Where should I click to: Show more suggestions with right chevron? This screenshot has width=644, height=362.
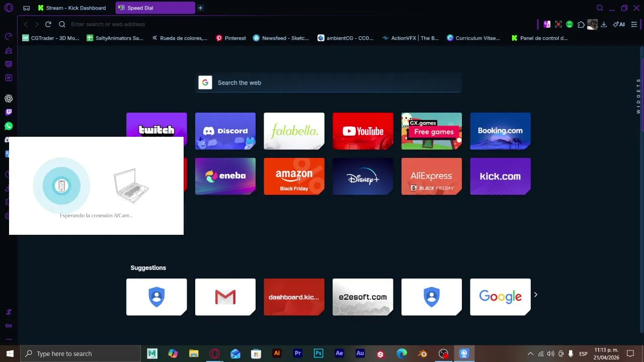(536, 295)
